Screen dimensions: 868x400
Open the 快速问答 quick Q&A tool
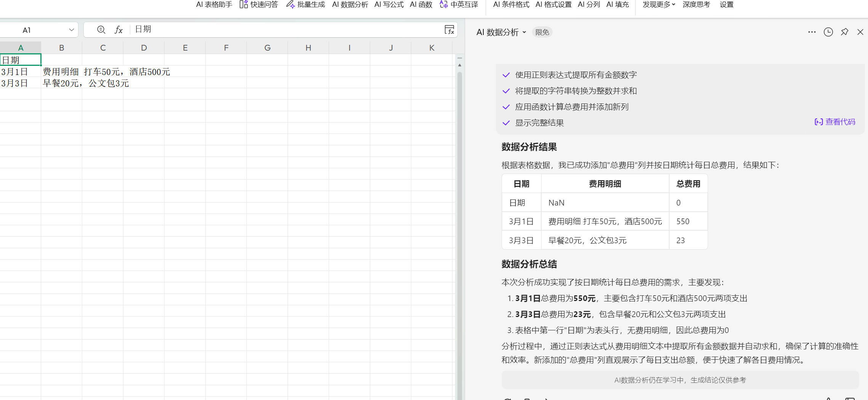tap(259, 5)
